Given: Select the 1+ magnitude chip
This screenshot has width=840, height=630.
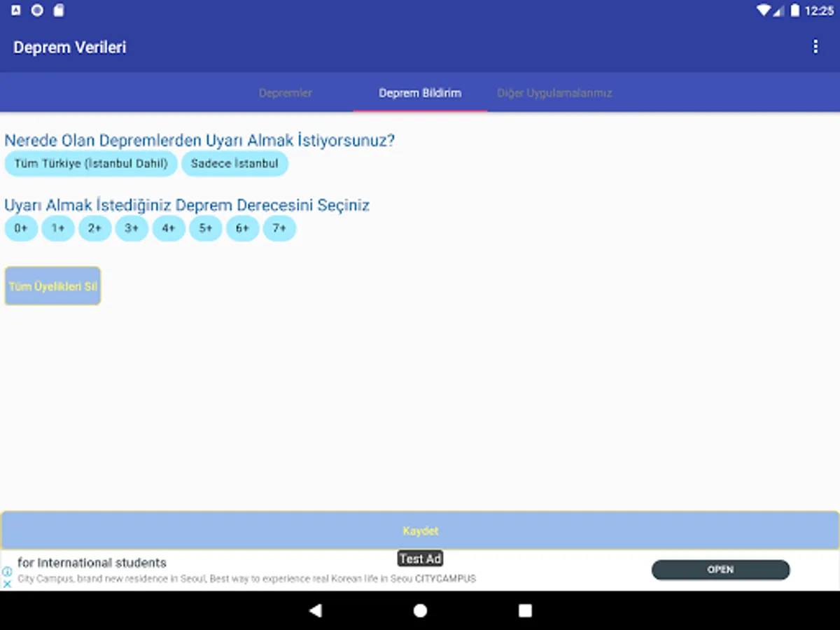Looking at the screenshot, I should (x=58, y=228).
